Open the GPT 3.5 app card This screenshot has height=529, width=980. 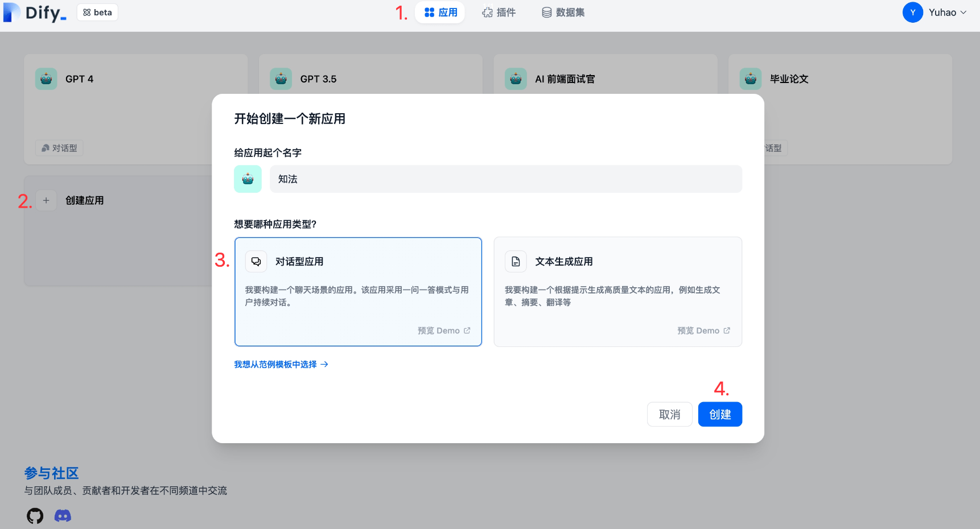370,74
